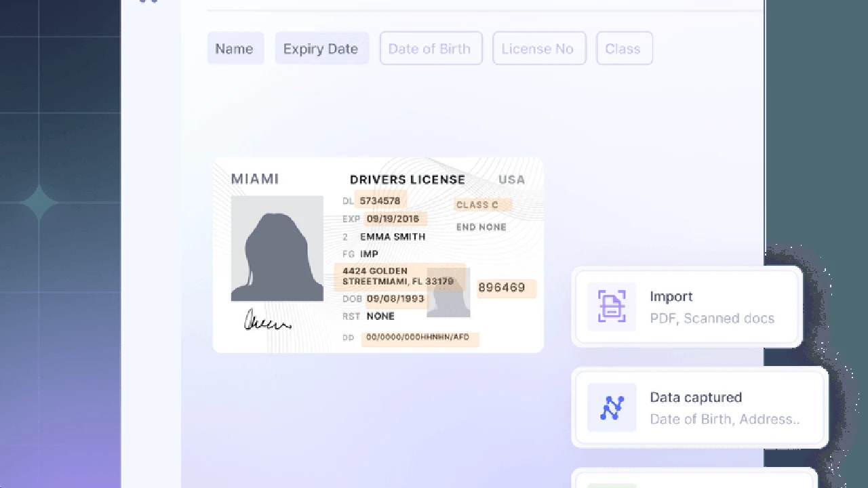Click the Import scan document icon
Image resolution: width=868 pixels, height=488 pixels.
[x=611, y=307]
